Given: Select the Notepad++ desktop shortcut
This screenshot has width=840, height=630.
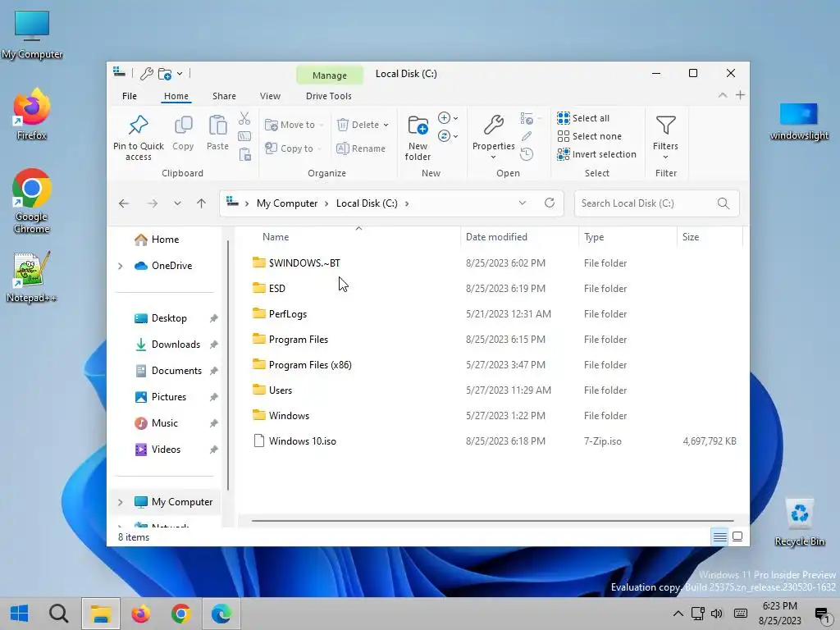Looking at the screenshot, I should point(32,277).
